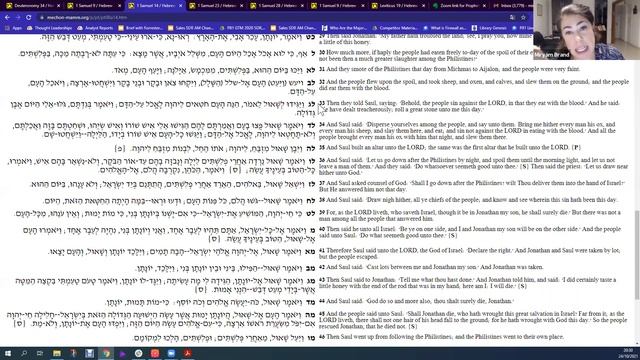Click English verse 38 'Draw nigh hither'
640x360 pixels.
coord(468,200)
